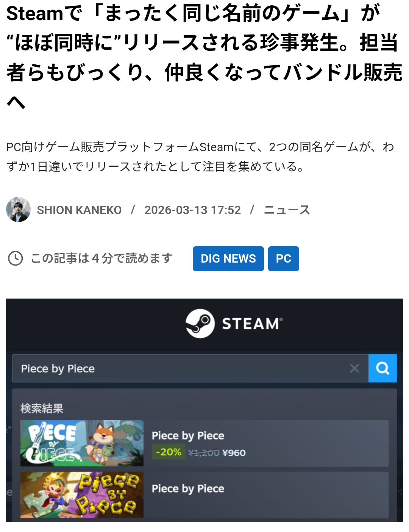Viewport: 409px width, 532px height.
Task: Open the PC tag
Action: 283,259
